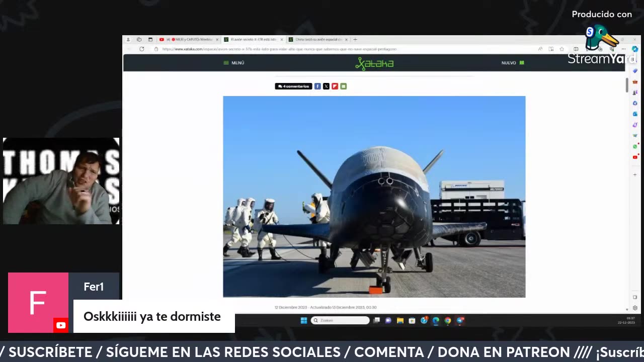Open Edge sidebar shopping tag icon
Screen dimensions: 644x362
pyautogui.click(x=635, y=71)
